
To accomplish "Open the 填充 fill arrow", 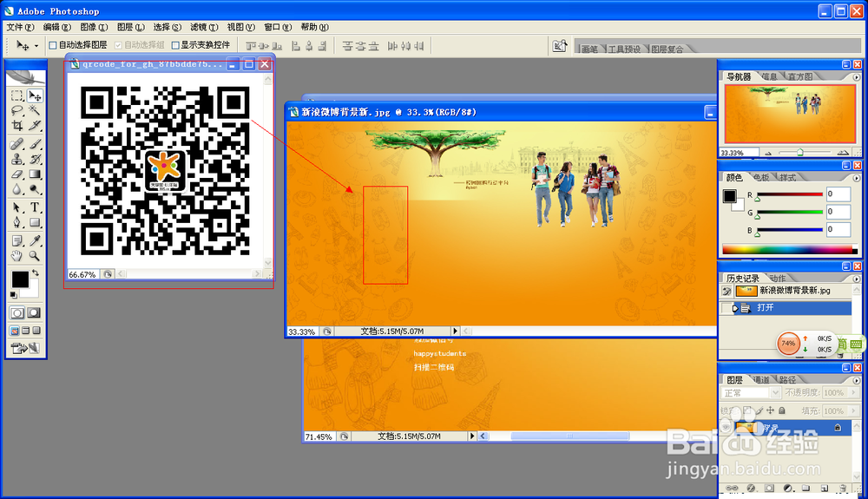I will tap(853, 410).
